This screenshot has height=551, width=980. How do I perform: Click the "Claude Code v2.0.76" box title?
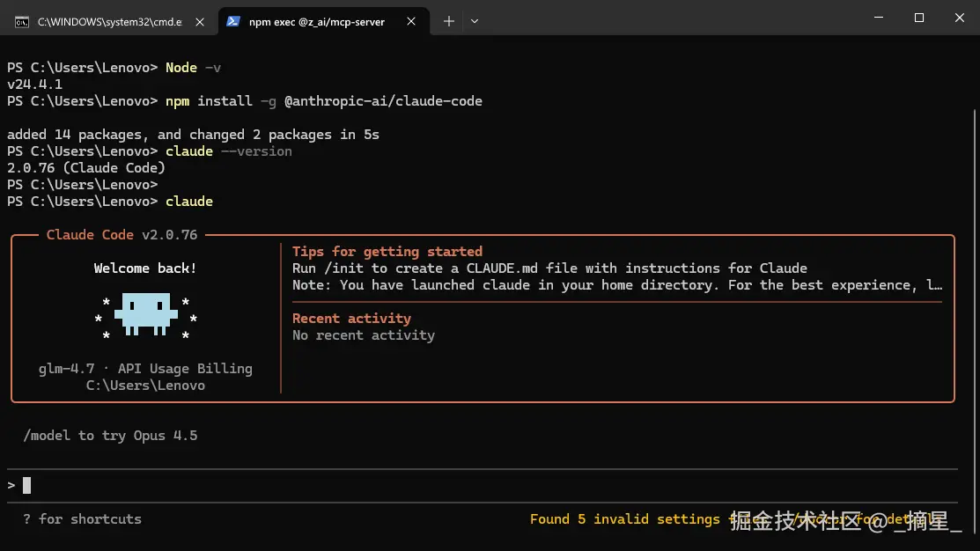click(x=122, y=235)
